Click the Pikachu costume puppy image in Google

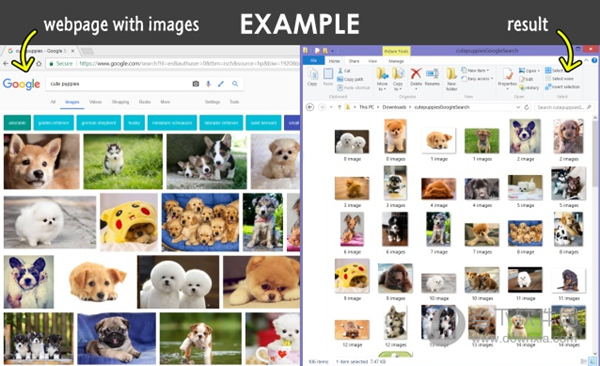[x=129, y=222]
